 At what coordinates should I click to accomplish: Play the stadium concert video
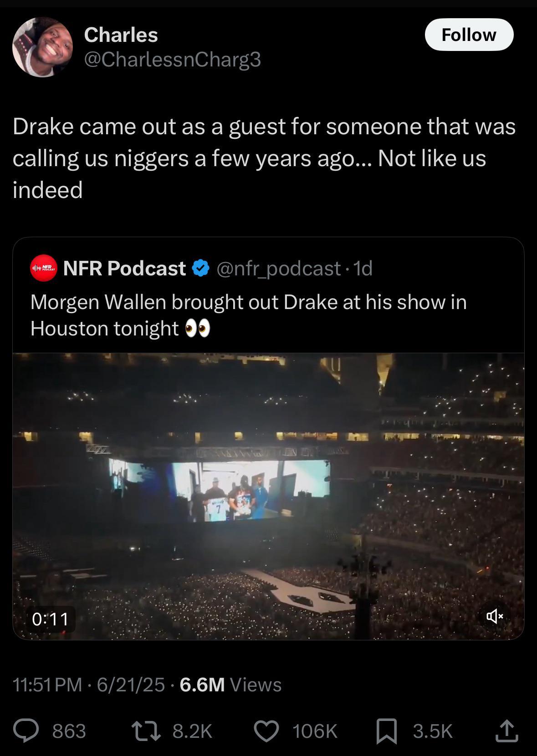pos(268,496)
